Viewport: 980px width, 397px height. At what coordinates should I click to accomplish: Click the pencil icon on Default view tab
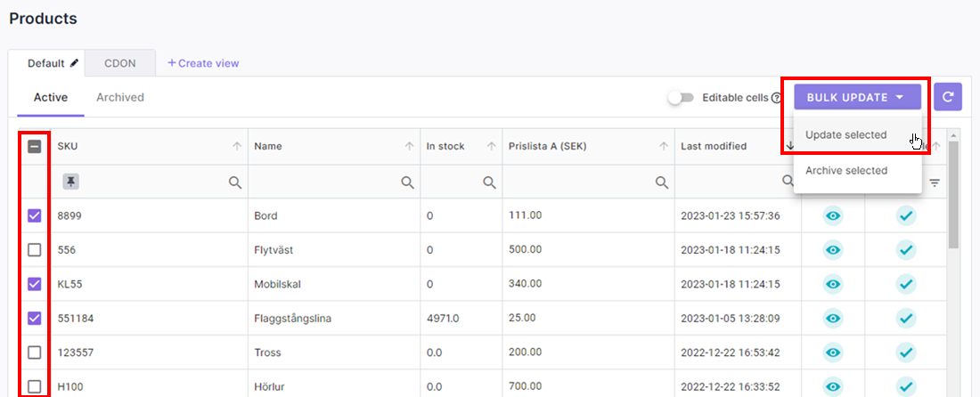(x=75, y=63)
